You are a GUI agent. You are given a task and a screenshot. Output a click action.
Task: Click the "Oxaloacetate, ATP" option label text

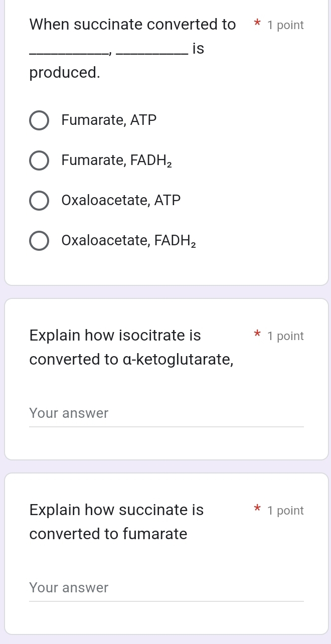(120, 200)
